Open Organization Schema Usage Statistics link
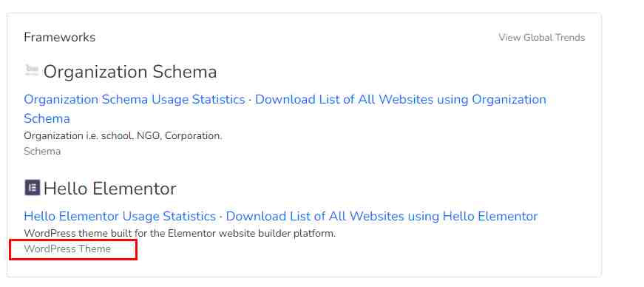 (x=135, y=100)
